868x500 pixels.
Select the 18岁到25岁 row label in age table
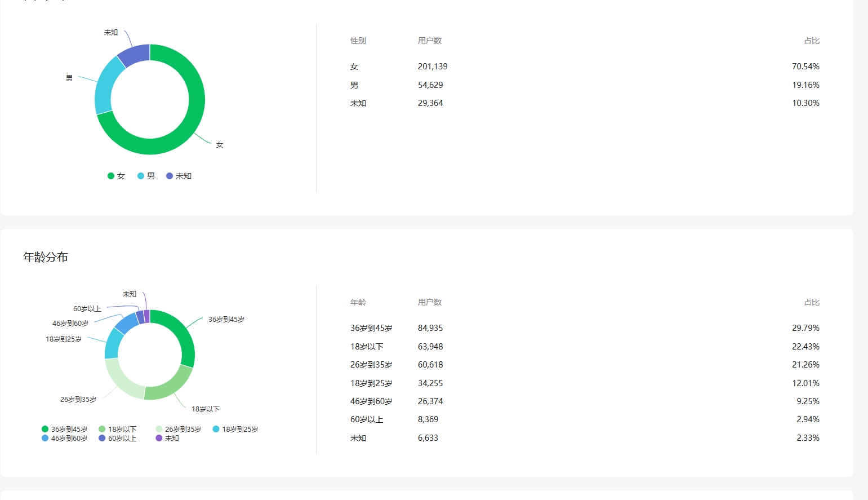point(371,383)
